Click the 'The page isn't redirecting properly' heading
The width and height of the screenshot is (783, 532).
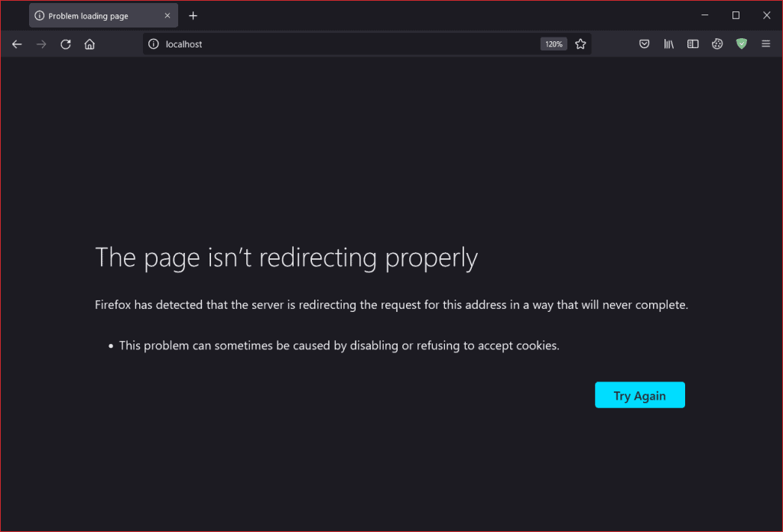click(x=286, y=258)
